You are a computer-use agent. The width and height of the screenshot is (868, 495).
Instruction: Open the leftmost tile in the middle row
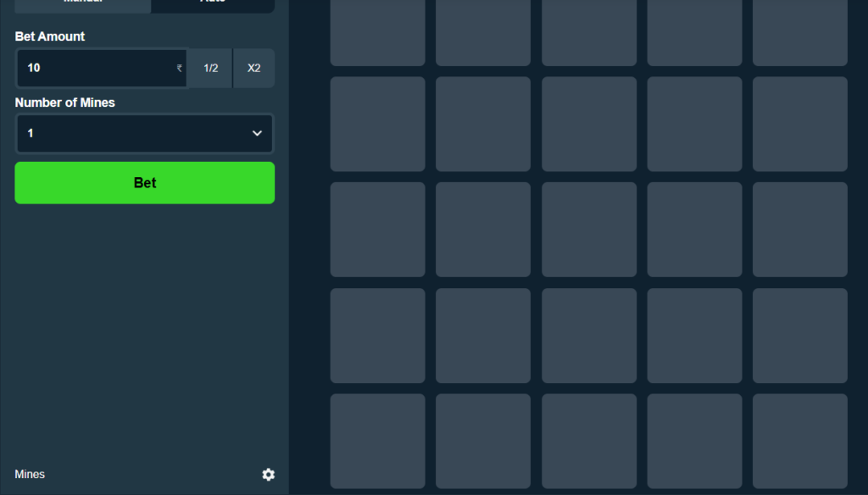point(377,230)
